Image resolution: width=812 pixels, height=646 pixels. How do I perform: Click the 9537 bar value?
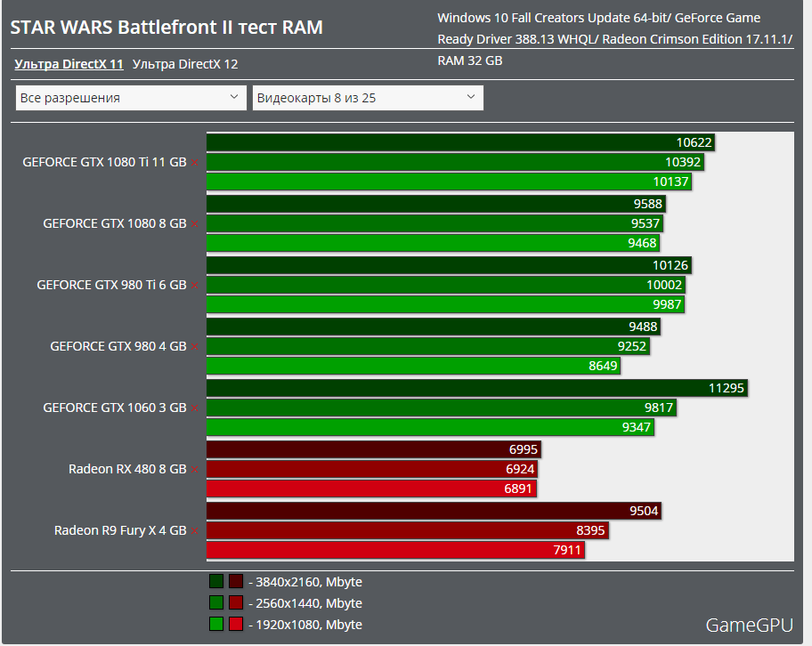pyautogui.click(x=646, y=223)
